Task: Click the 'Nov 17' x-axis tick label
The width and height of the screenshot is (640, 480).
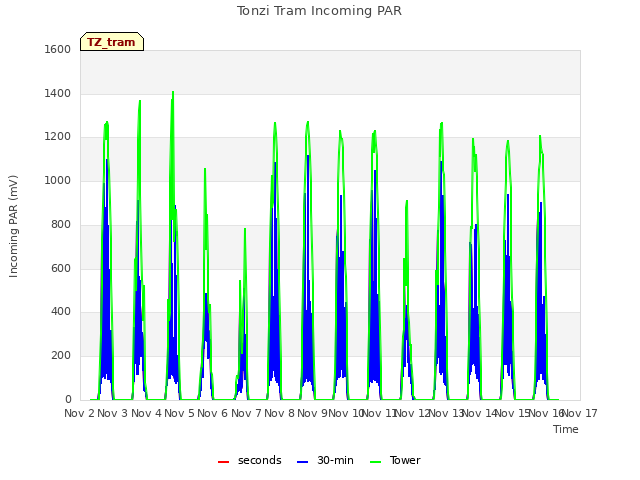Action: point(580,413)
